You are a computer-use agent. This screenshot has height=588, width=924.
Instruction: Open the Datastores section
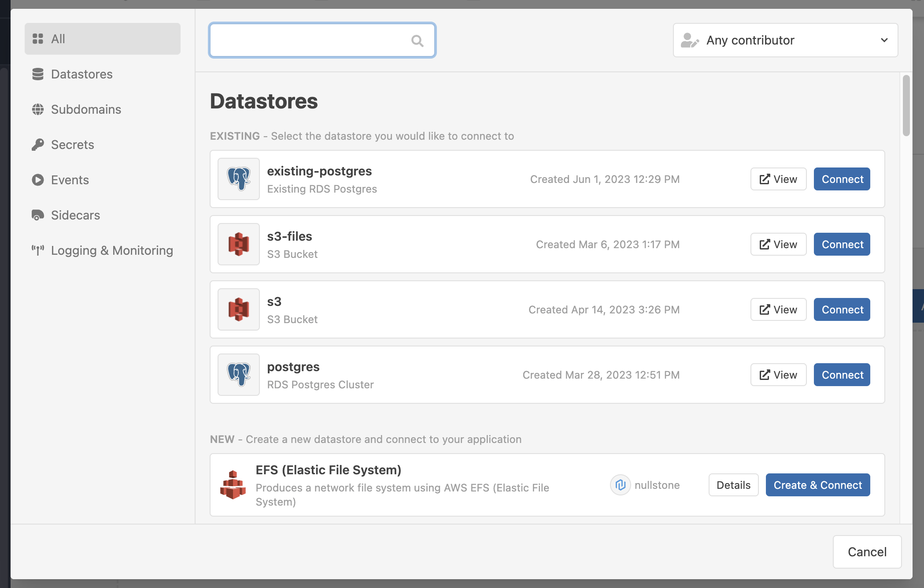pos(81,74)
